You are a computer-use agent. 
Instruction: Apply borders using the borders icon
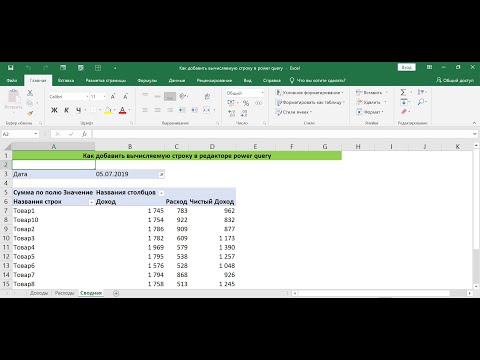[94, 110]
